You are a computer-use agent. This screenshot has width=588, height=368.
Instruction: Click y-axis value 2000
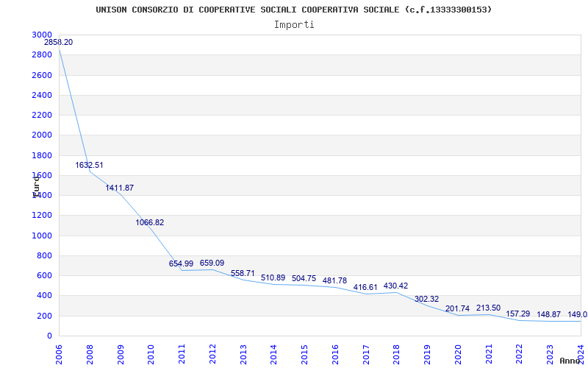tap(42, 135)
